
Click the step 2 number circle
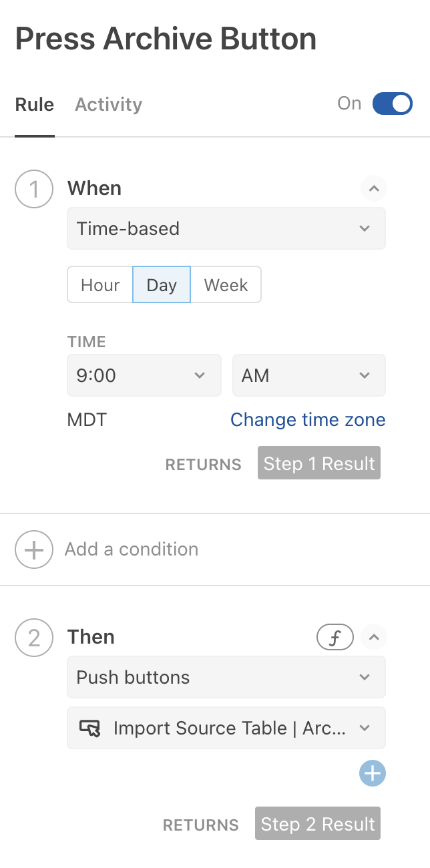coord(33,638)
